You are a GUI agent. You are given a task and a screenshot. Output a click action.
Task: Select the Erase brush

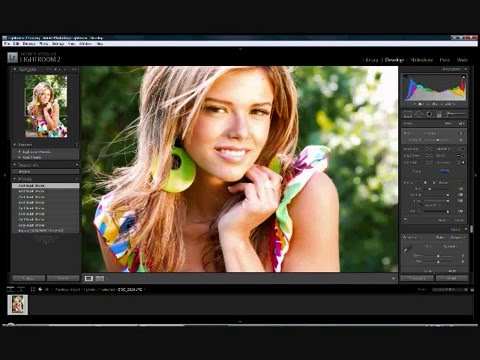(443, 183)
